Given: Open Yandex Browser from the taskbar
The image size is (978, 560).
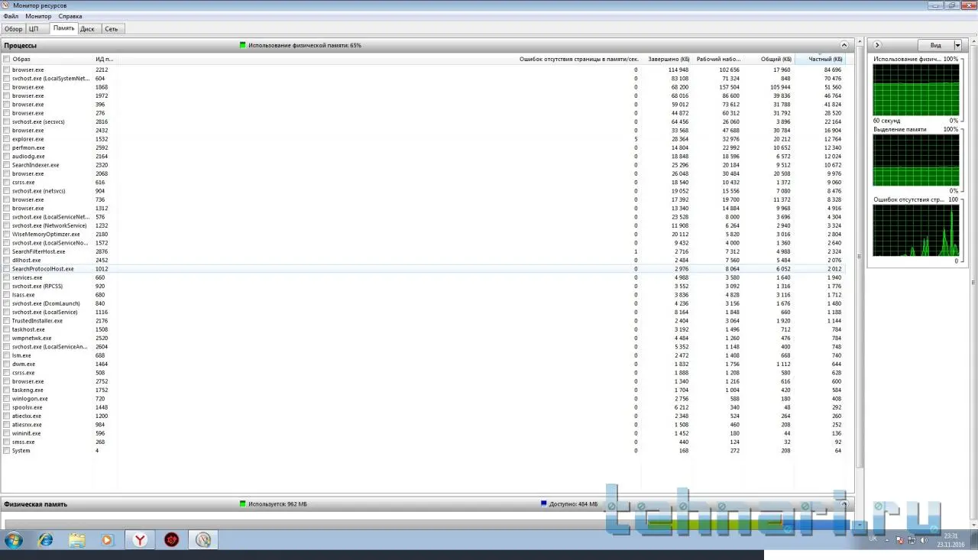Looking at the screenshot, I should point(141,540).
